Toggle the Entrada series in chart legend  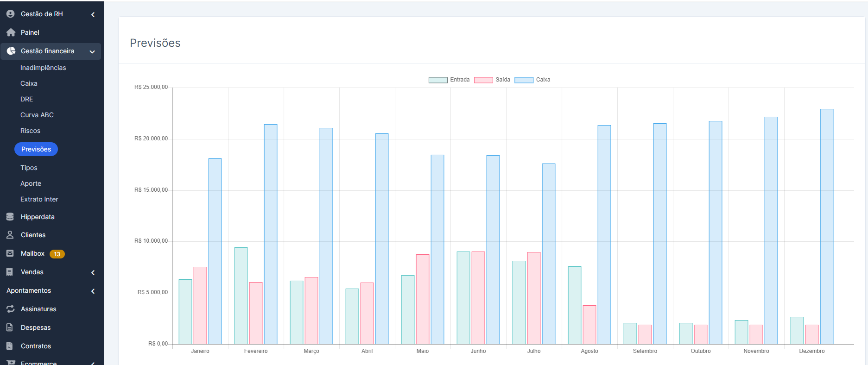459,80
